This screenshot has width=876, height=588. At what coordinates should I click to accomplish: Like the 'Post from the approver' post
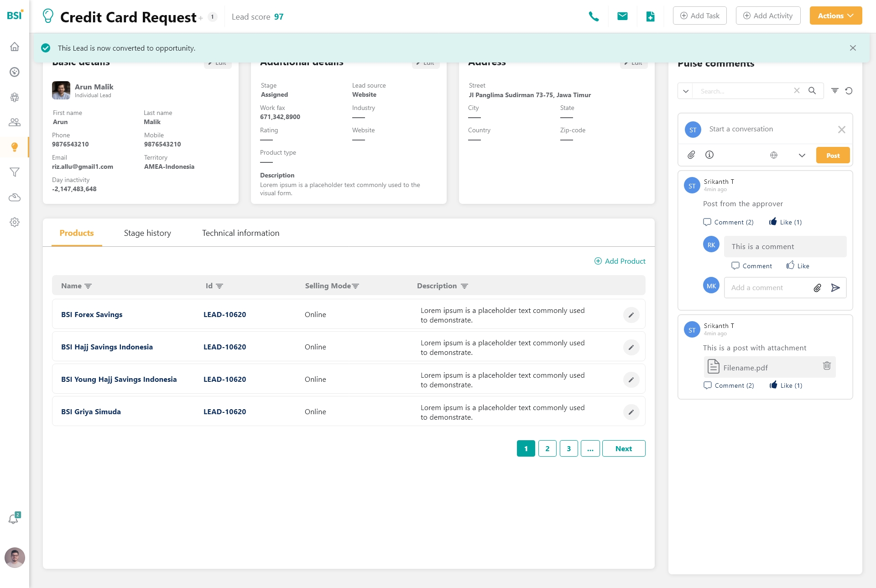(786, 222)
